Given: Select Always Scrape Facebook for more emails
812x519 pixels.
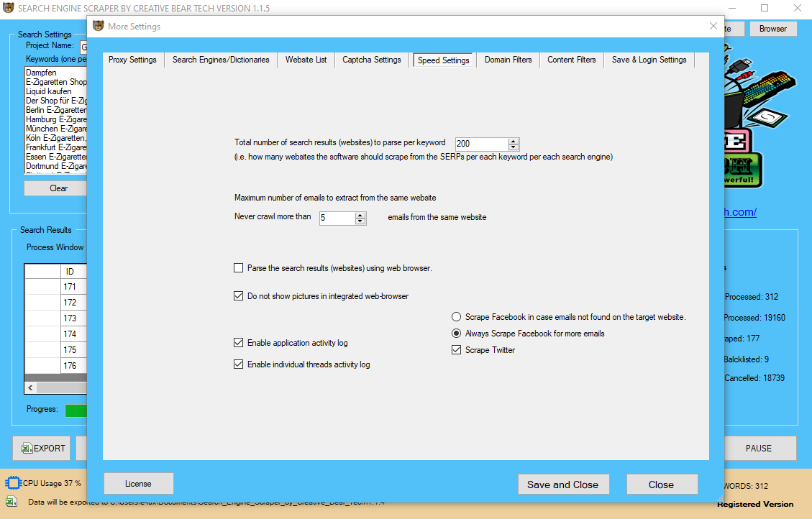Looking at the screenshot, I should pos(456,334).
